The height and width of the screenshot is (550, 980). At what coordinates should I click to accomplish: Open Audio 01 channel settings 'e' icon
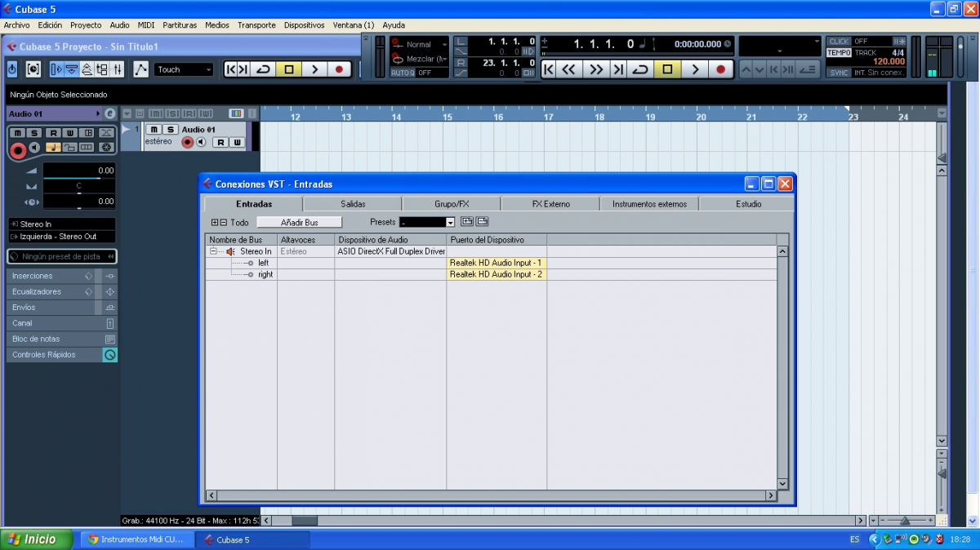click(110, 114)
